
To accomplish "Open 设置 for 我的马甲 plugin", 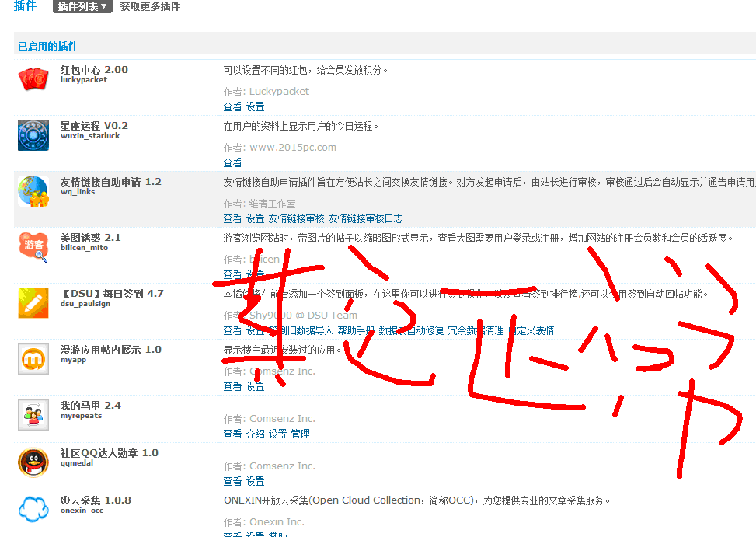I will (x=277, y=434).
